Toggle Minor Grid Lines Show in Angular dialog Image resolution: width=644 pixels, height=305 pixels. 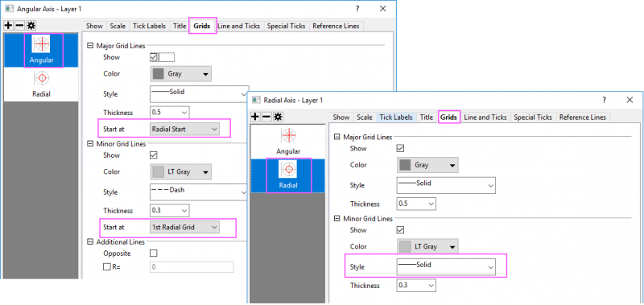(x=154, y=155)
